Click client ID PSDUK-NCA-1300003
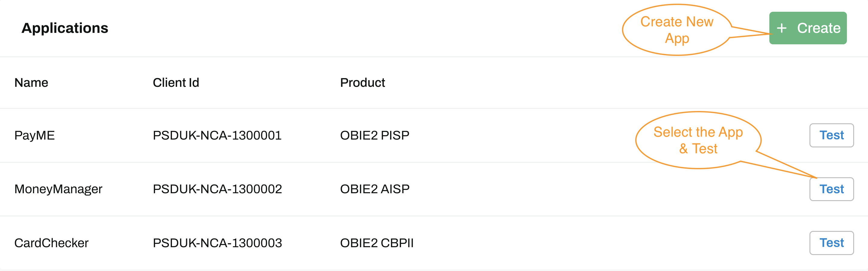This screenshot has width=868, height=271. (x=217, y=243)
